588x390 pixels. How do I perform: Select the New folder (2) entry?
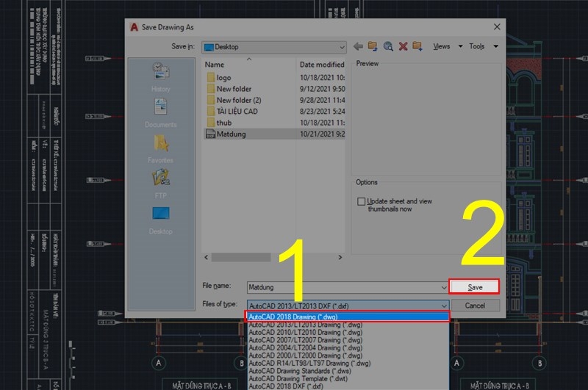click(234, 100)
